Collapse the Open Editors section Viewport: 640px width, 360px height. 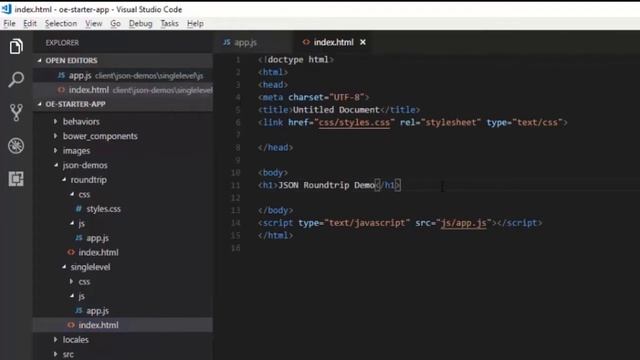(40, 60)
